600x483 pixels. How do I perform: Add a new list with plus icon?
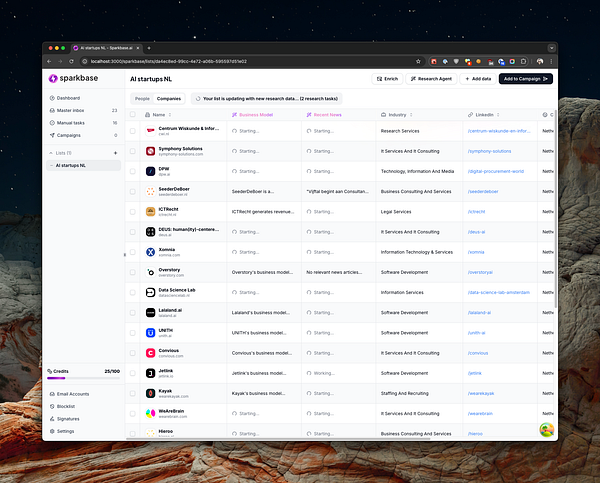pyautogui.click(x=115, y=153)
